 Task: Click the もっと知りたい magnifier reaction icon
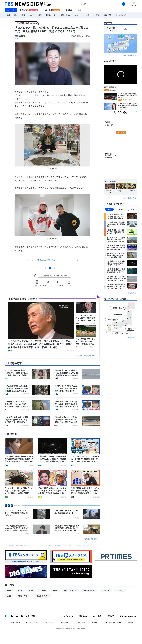tap(48, 282)
